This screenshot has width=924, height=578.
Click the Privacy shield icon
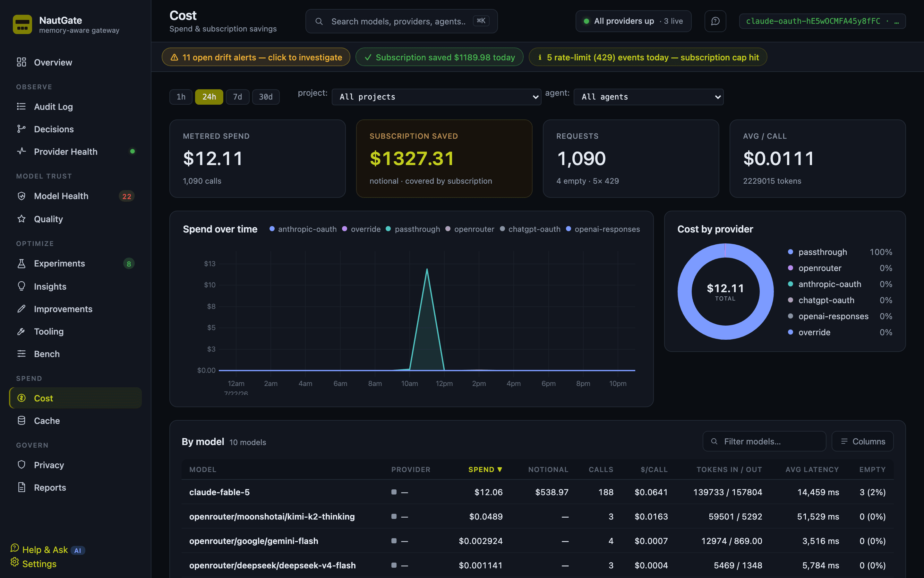21,464
